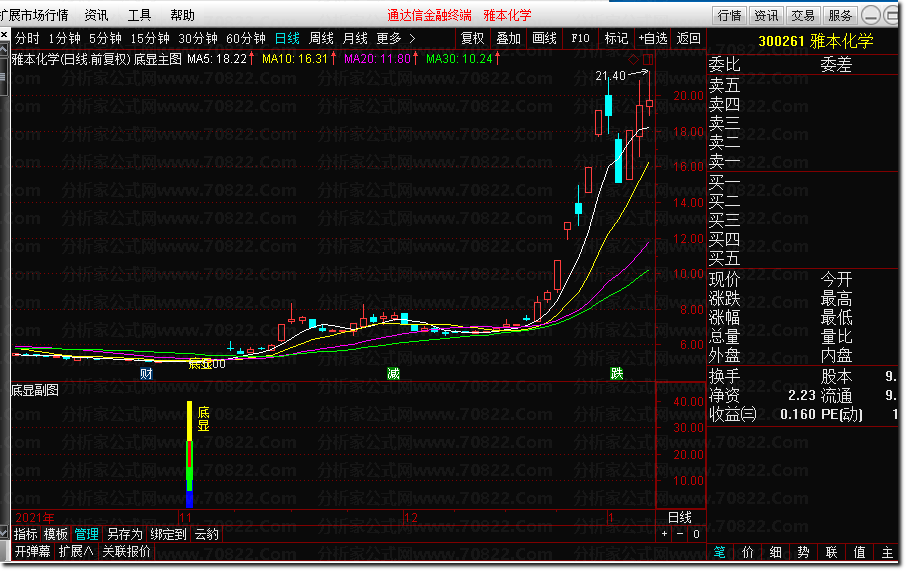Click 绑定到 button
The image size is (907, 571).
pyautogui.click(x=168, y=534)
